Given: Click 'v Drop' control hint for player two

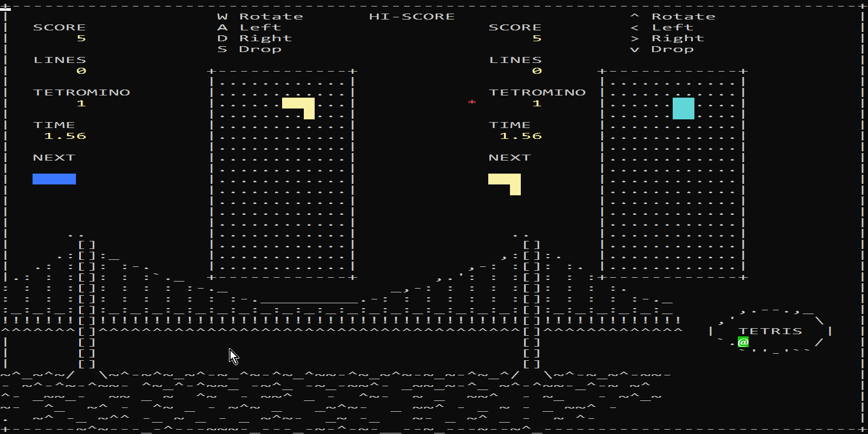Looking at the screenshot, I should 662,49.
